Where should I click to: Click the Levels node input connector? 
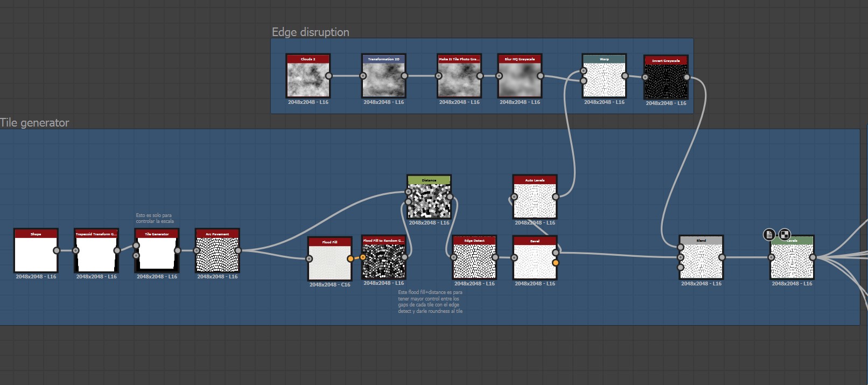771,257
